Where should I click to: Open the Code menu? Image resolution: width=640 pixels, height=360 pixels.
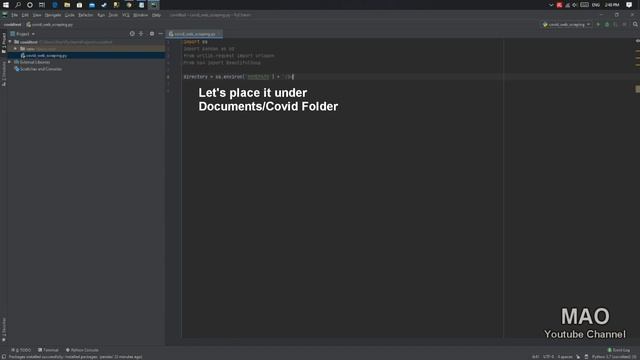[70, 15]
